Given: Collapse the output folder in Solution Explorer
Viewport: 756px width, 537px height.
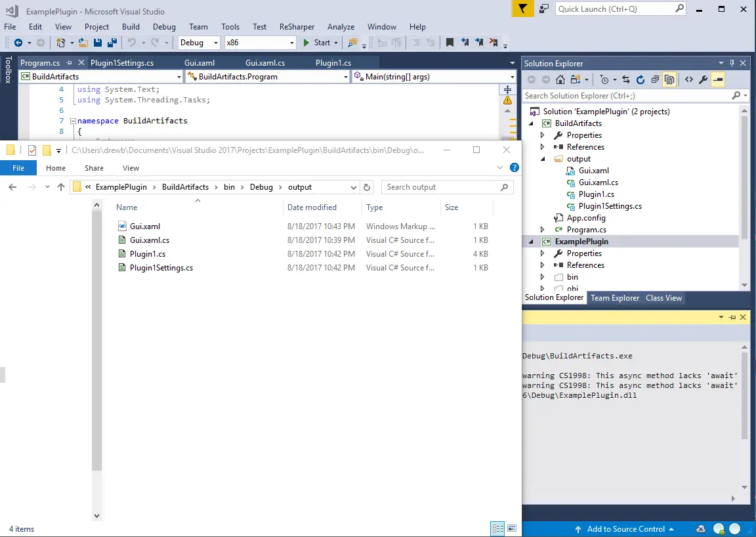Looking at the screenshot, I should (543, 159).
